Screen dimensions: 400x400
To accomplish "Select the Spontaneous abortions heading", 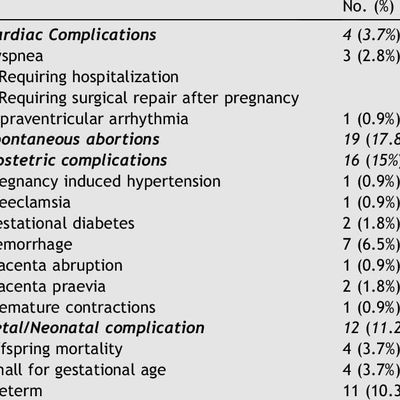I will click(x=80, y=140).
